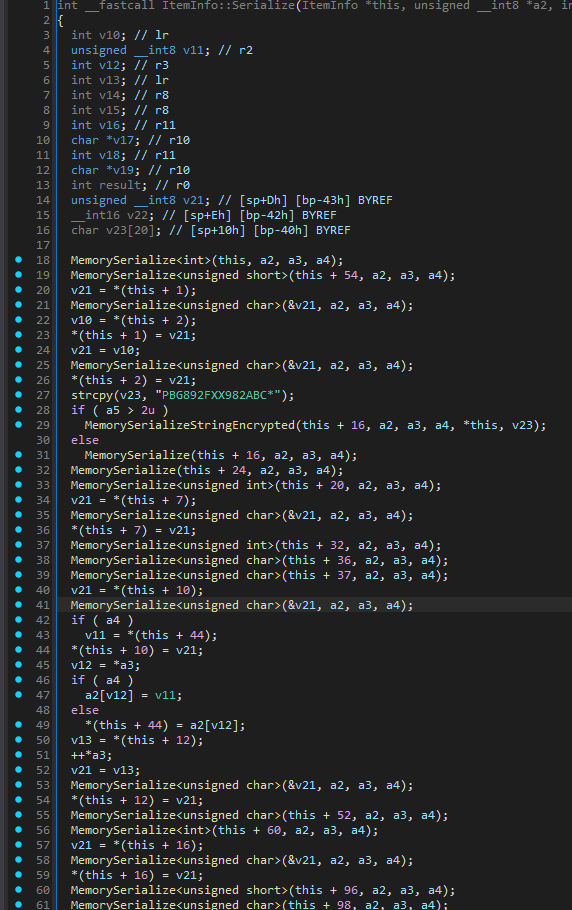
Task: Select the string "PBG892FXX982ABC*"
Action: click(x=219, y=395)
